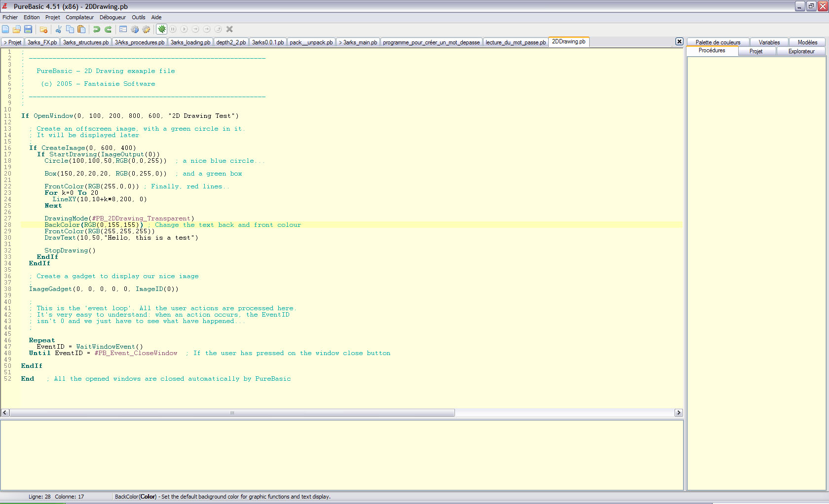
Task: Click the horizontal scrollbar thumb
Action: [232, 413]
